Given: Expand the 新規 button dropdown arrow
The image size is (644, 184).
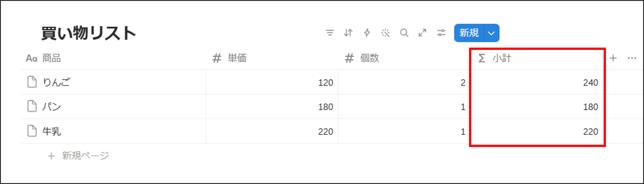Looking at the screenshot, I should coord(492,33).
